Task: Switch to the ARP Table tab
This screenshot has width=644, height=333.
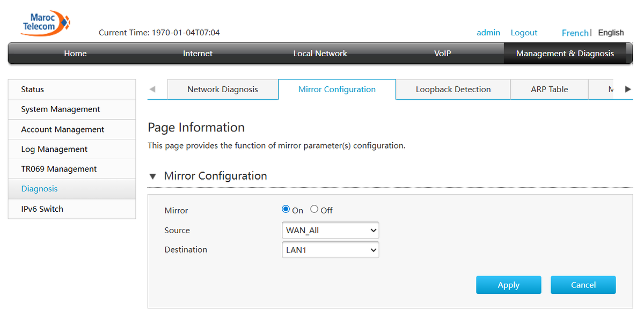Action: click(550, 90)
